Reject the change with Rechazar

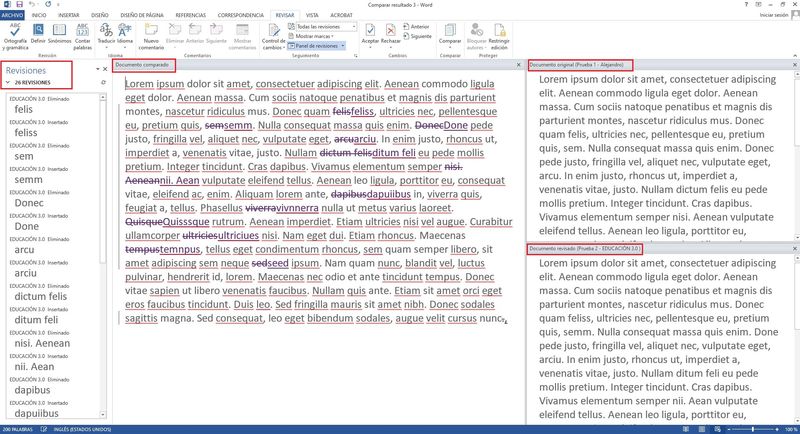390,34
